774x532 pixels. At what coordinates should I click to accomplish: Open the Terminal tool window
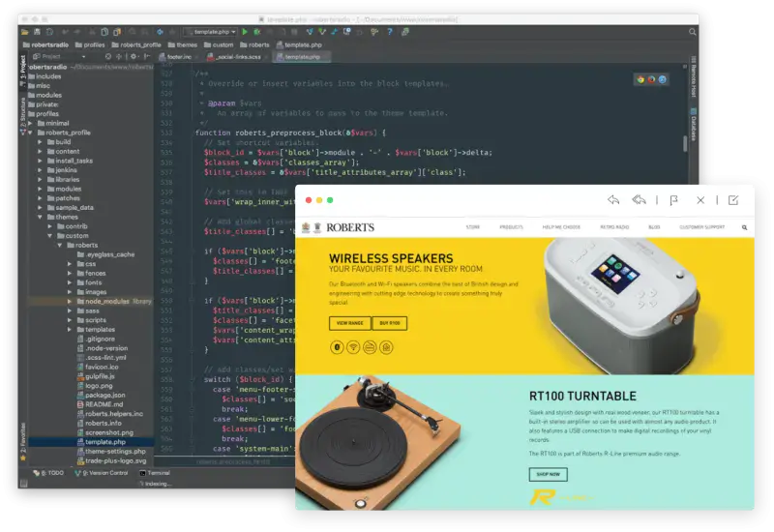(x=155, y=473)
